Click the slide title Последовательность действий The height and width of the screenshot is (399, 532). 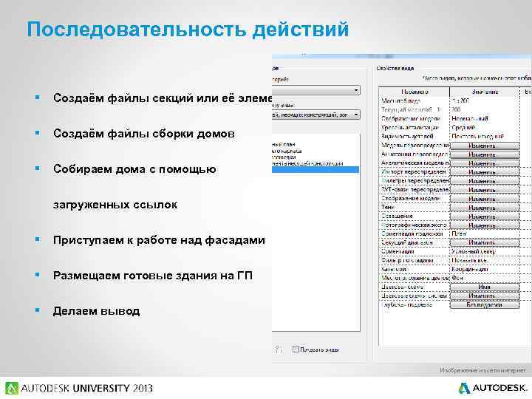(188, 29)
